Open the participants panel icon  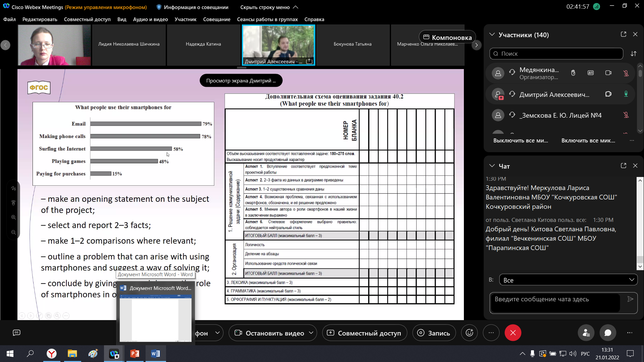pos(586,333)
